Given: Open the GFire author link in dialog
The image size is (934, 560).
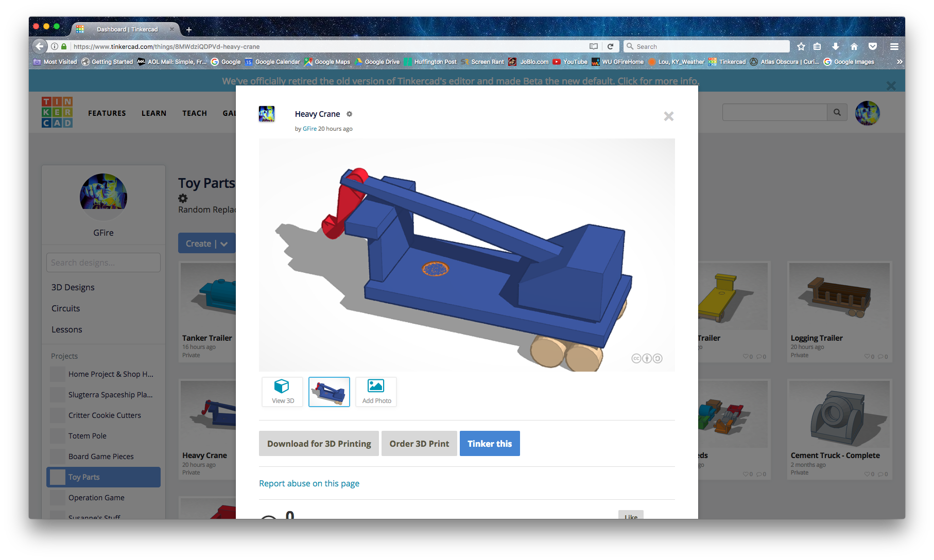Looking at the screenshot, I should [x=309, y=129].
